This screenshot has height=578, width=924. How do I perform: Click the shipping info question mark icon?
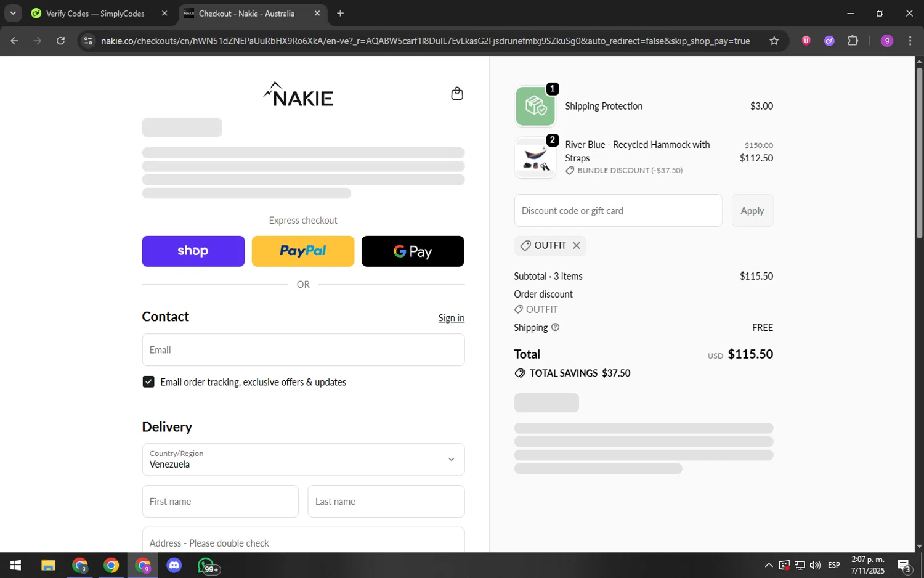click(555, 327)
